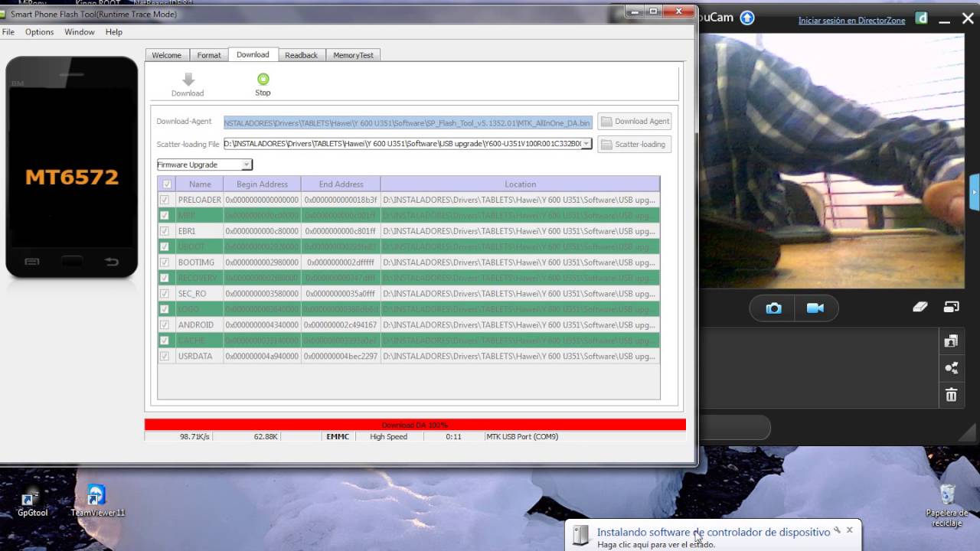Open YouCam photo library icon
This screenshot has width=980, height=551.
(x=951, y=341)
